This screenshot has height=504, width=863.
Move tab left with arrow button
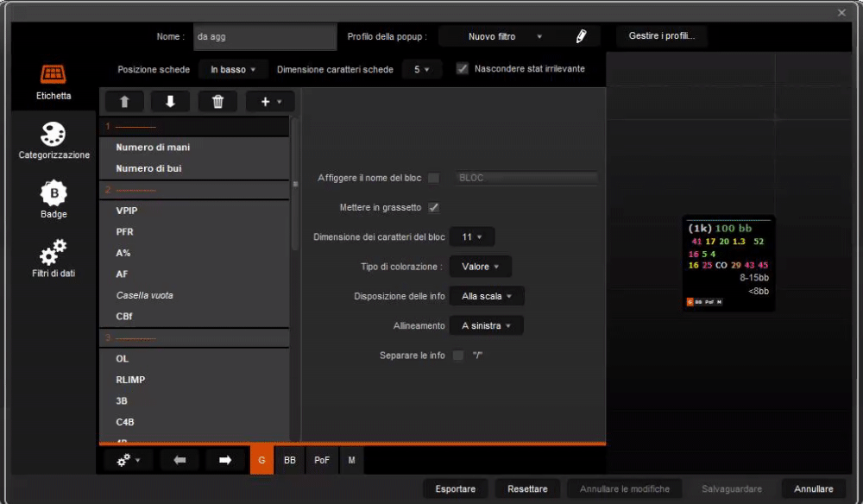pyautogui.click(x=180, y=460)
